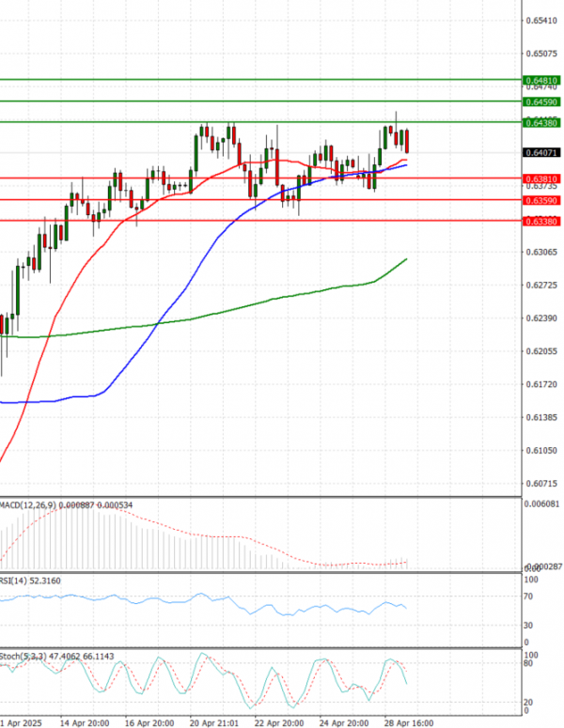This screenshot has height=728, width=564.
Task: Click the 0.63810 red support price tag
Action: tap(540, 178)
